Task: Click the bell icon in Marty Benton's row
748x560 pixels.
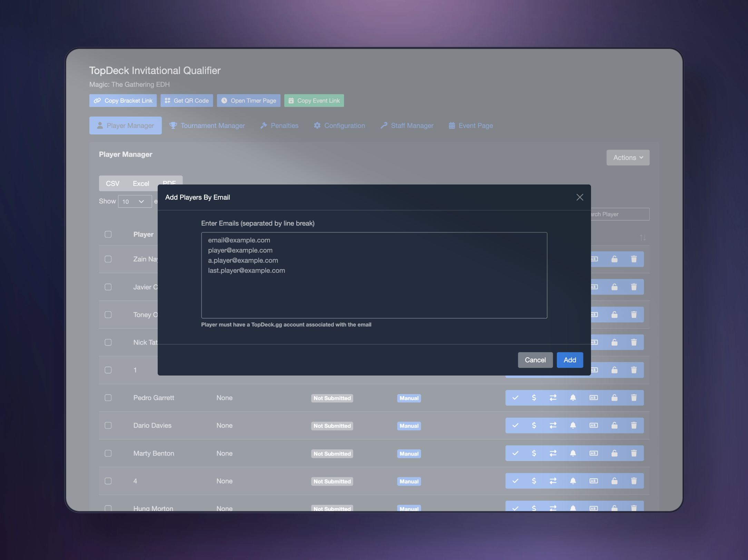Action: tap(573, 453)
